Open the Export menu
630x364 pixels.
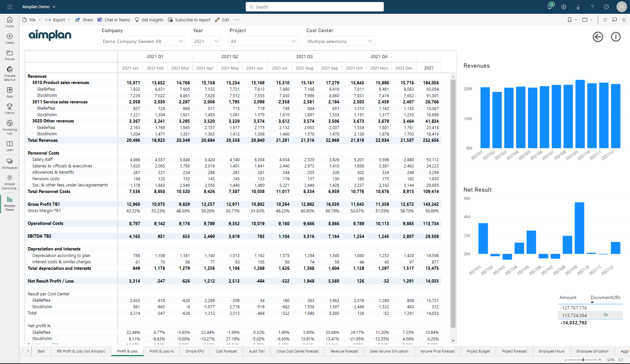[x=58, y=20]
